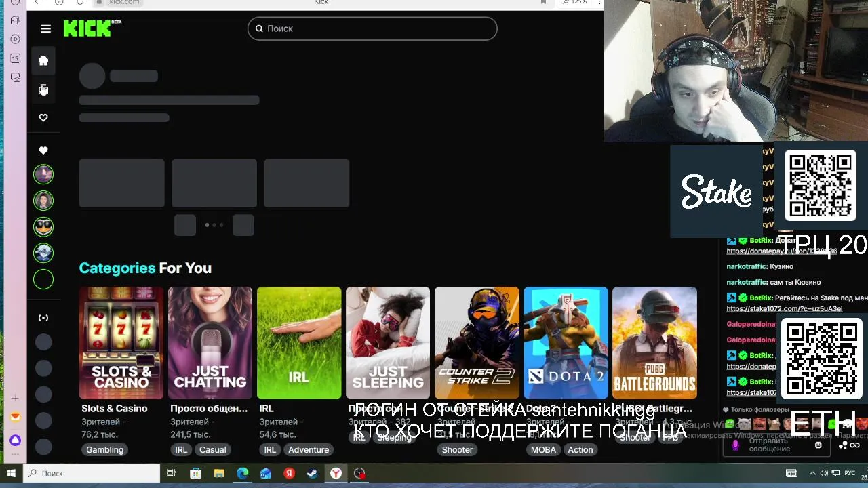
Task: Go back with the browser back arrow
Action: [38, 2]
